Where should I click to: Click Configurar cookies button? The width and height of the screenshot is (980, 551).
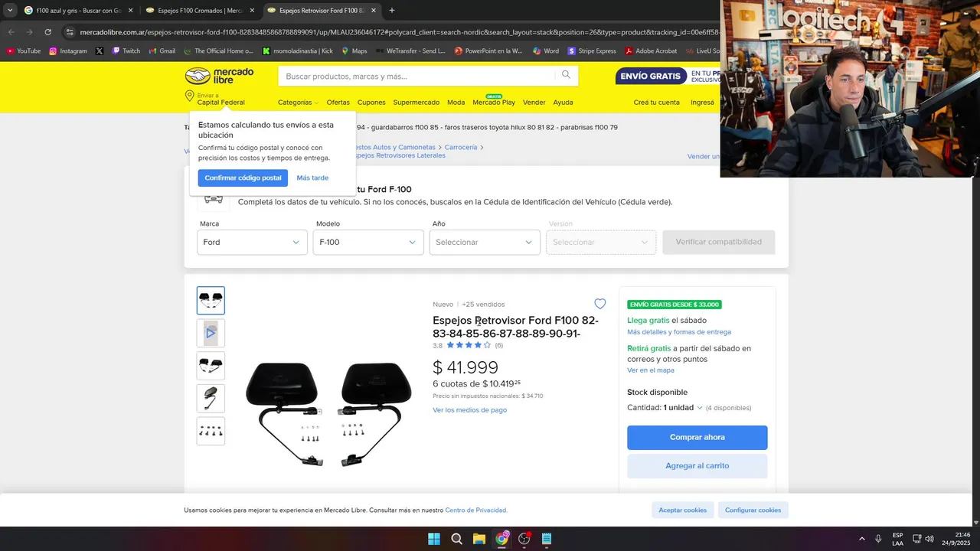753,510
